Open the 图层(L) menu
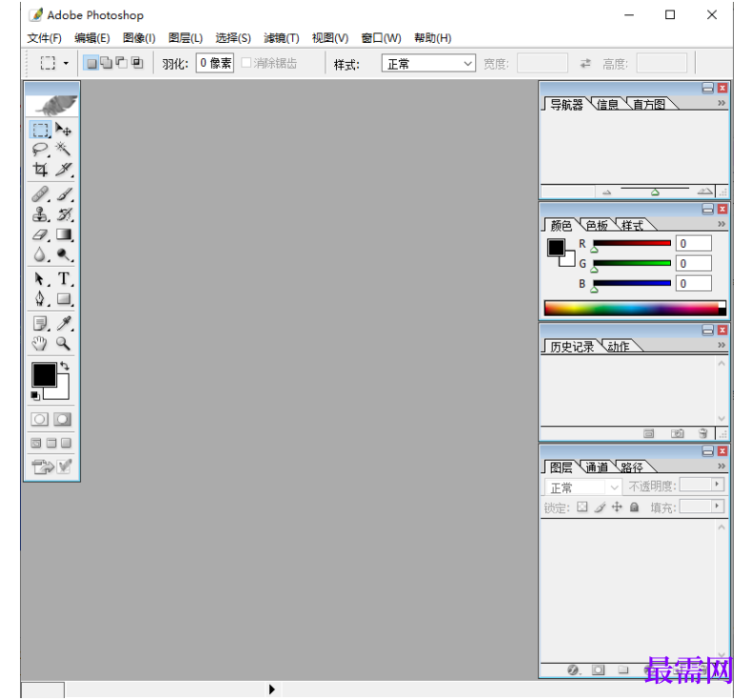The width and height of the screenshot is (751, 700). point(186,38)
